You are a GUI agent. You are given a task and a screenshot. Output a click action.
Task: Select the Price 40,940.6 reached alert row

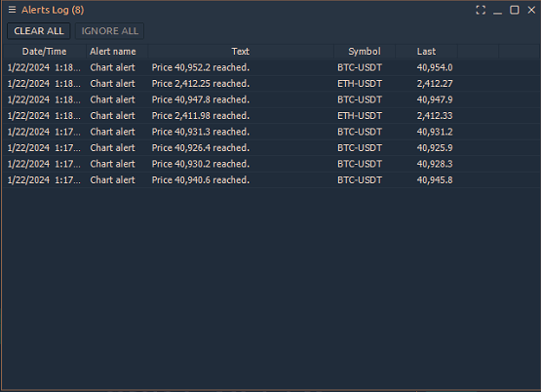tap(271, 179)
